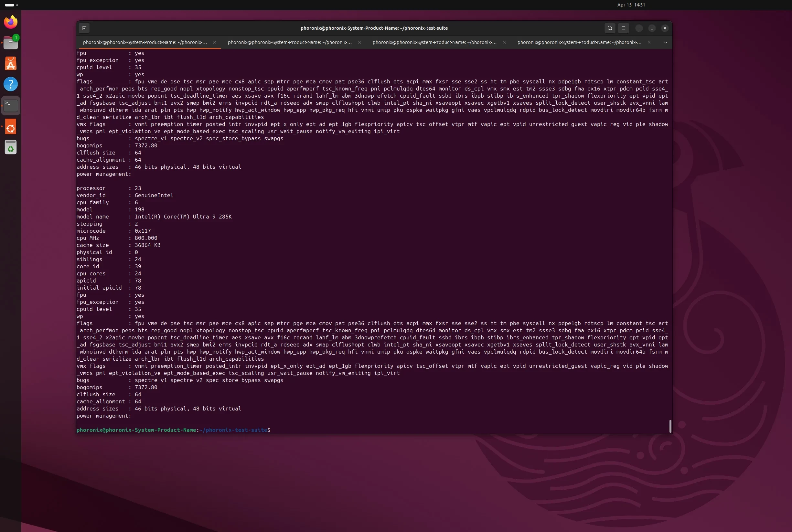Open the Ubuntu logo dock icon

pos(11,127)
